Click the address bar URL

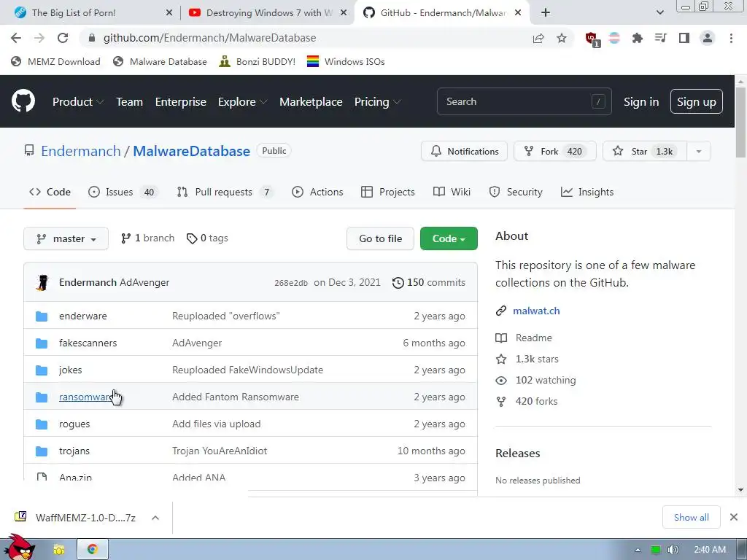click(x=209, y=38)
